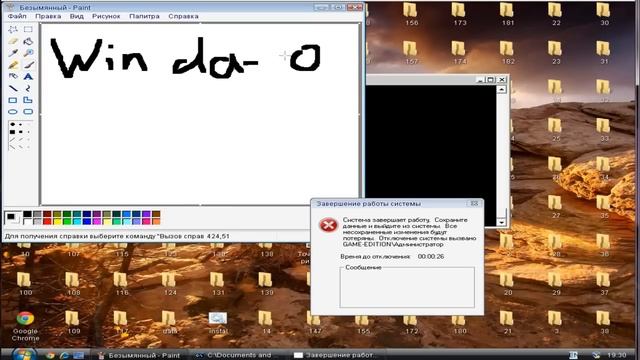640x360 pixels.
Task: Click the 19:30 taskbar clock
Action: pyautogui.click(x=616, y=355)
